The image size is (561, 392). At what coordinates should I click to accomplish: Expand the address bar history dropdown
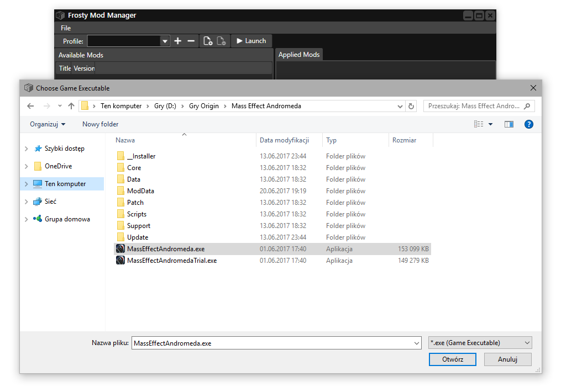400,106
